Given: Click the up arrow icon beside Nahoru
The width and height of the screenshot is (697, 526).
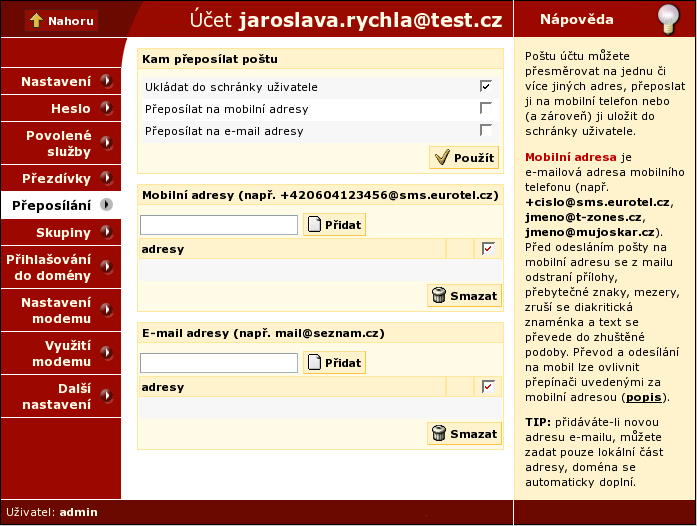Looking at the screenshot, I should pos(36,20).
